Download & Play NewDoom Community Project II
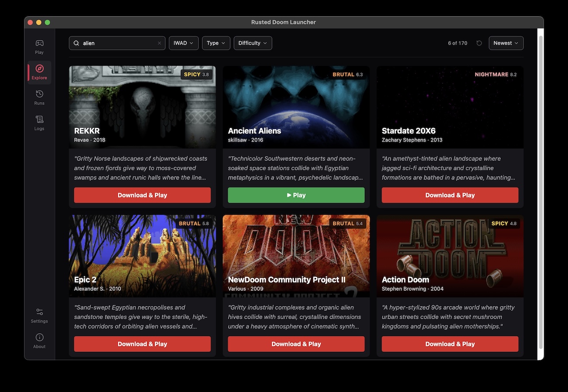 [296, 344]
